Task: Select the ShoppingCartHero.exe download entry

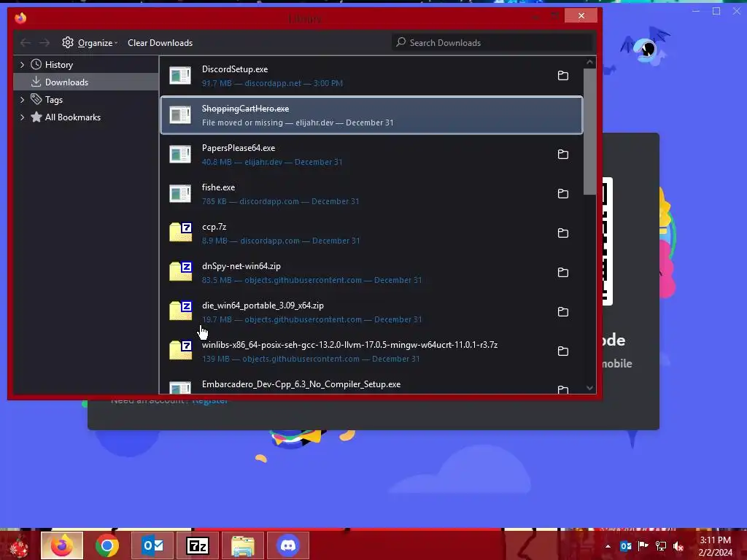Action: tap(371, 115)
